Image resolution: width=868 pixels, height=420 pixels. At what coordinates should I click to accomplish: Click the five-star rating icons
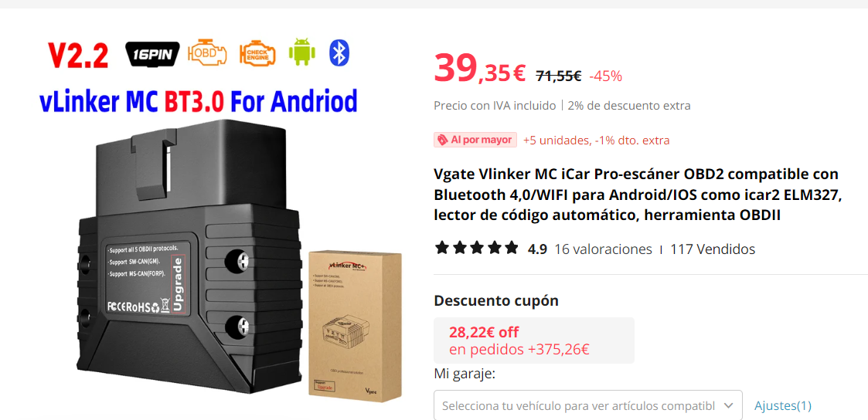477,249
